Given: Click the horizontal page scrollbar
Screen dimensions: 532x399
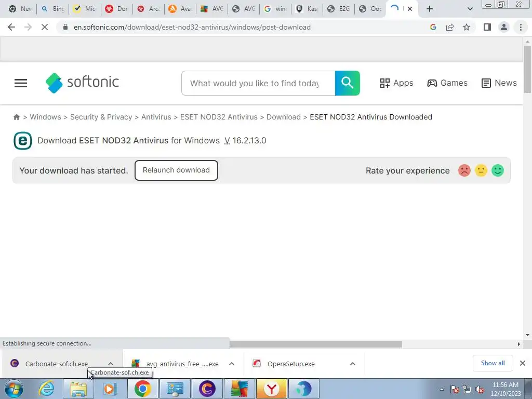Looking at the screenshot, I should pyautogui.click(x=316, y=344).
